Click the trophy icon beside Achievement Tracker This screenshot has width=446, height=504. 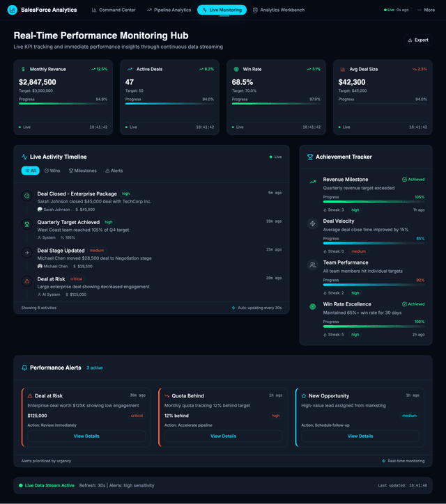310,157
